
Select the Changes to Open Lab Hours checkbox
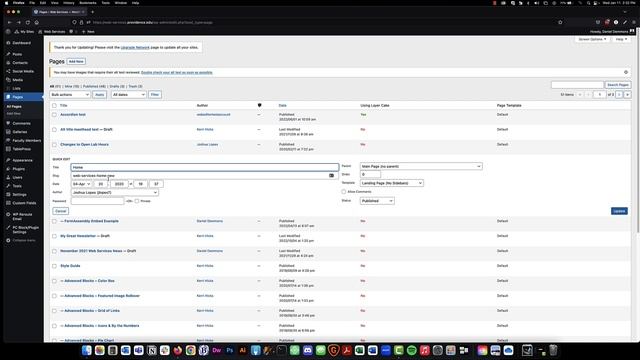click(54, 144)
